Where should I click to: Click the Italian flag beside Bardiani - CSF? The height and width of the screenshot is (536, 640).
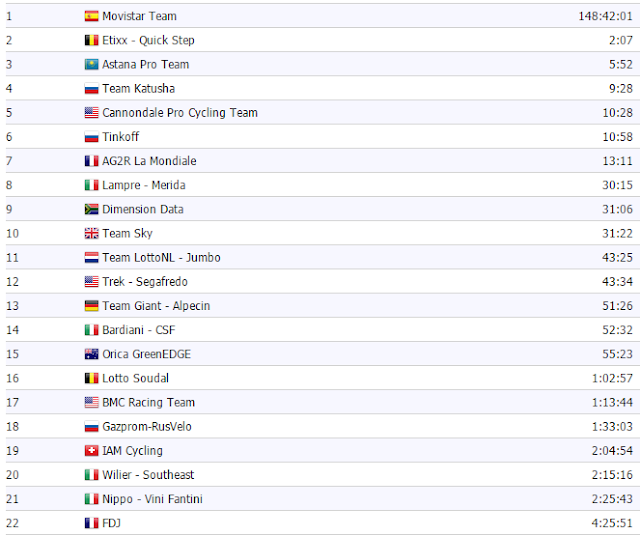click(x=91, y=330)
